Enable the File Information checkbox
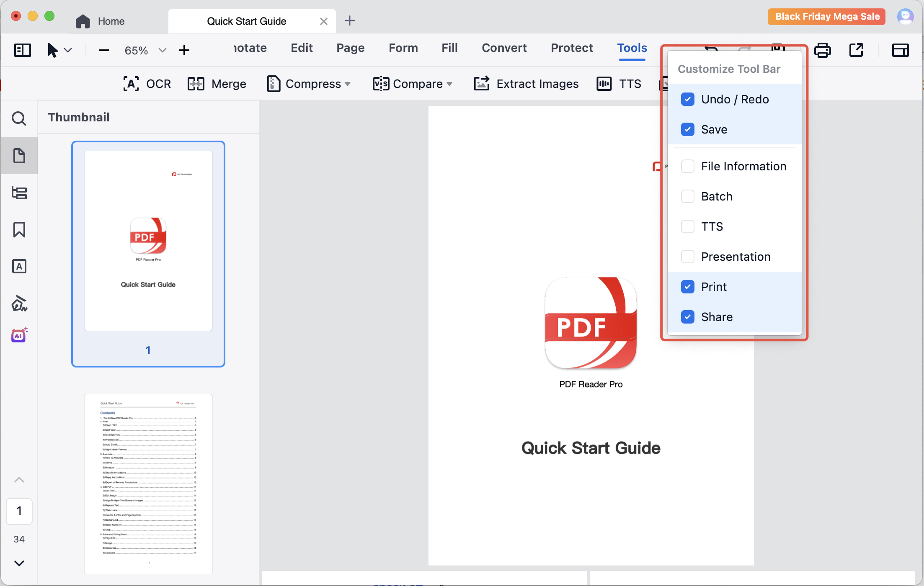 tap(687, 166)
